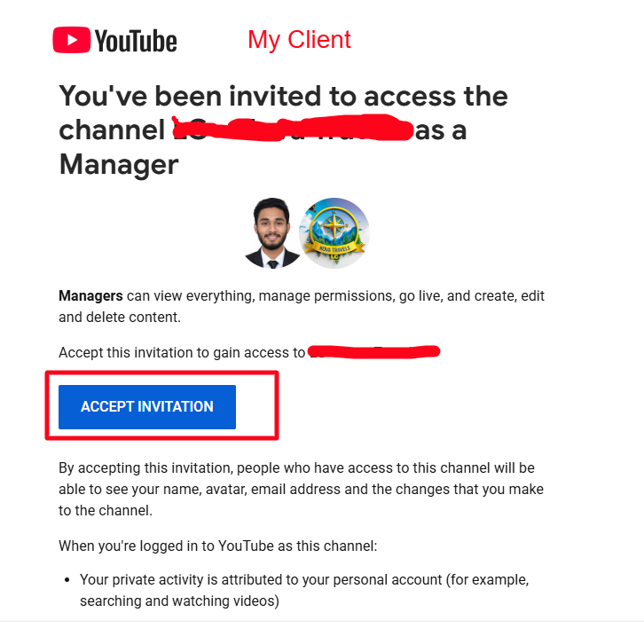
Task: Click the YouTube wordmark text
Action: click(136, 41)
